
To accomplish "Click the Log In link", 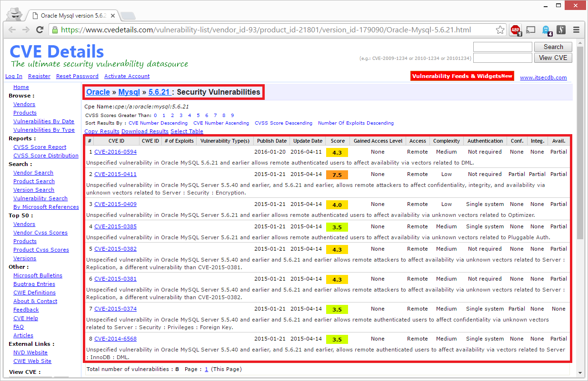I will click(x=14, y=76).
